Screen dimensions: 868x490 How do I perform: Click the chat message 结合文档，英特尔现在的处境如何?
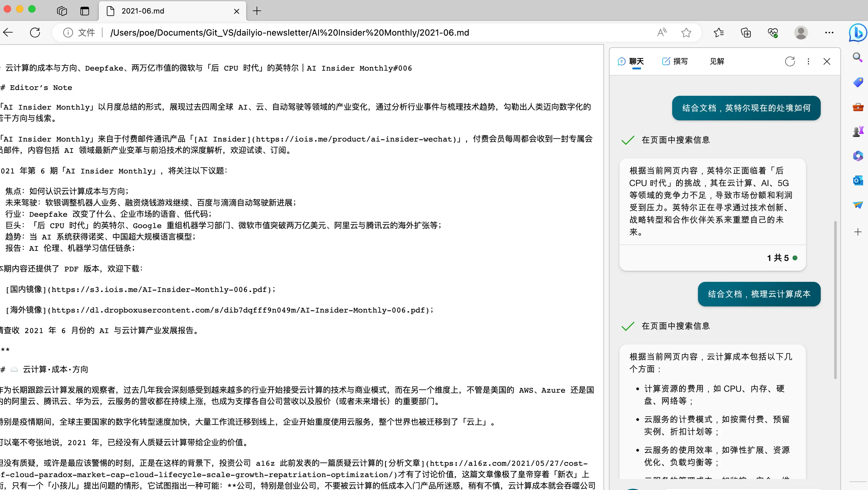click(x=746, y=108)
